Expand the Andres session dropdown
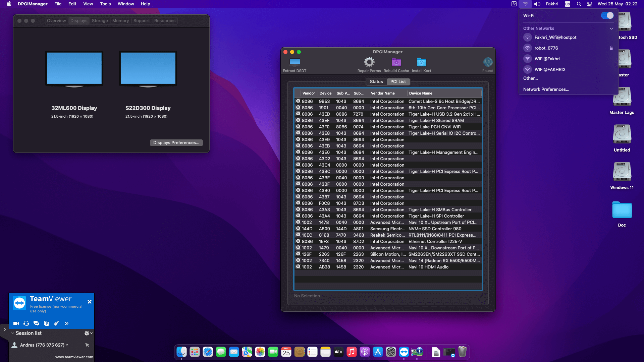This screenshot has width=644, height=362. point(67,345)
